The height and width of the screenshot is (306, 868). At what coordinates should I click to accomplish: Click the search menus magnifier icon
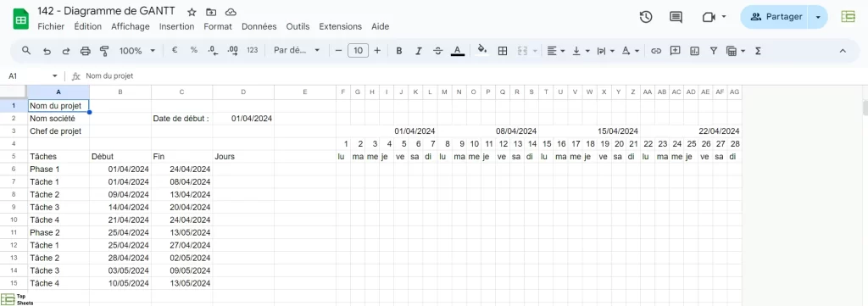point(26,50)
